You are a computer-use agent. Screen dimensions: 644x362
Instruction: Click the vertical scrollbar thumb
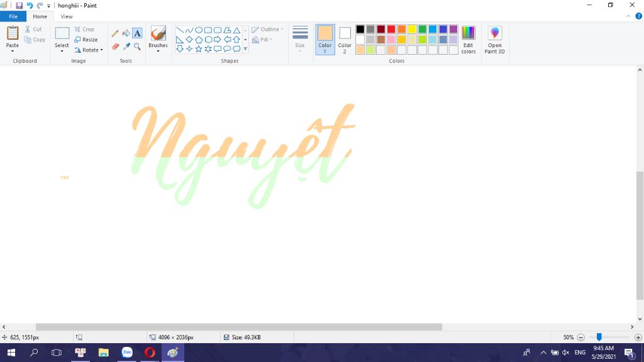point(640,236)
